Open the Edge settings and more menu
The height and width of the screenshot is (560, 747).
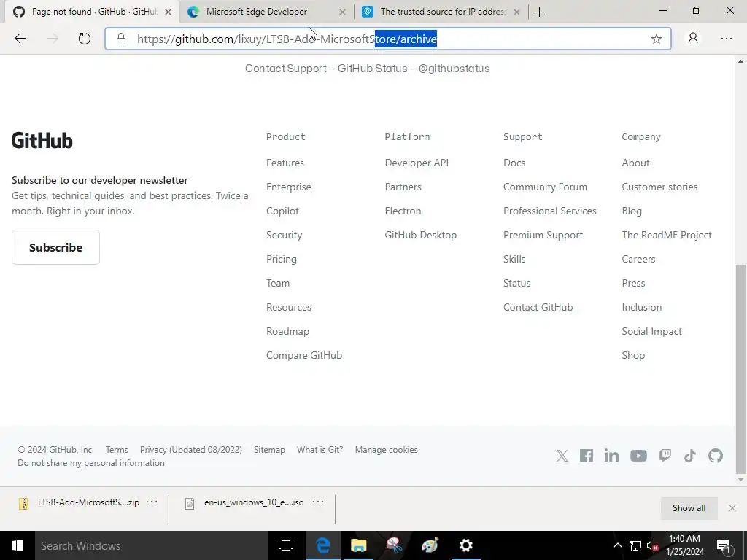(x=727, y=39)
